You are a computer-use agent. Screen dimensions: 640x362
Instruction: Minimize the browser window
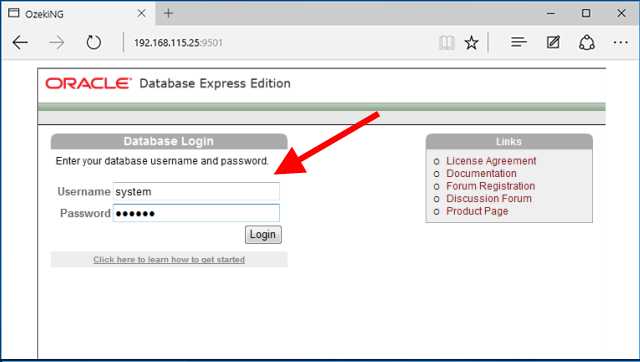[x=551, y=13]
